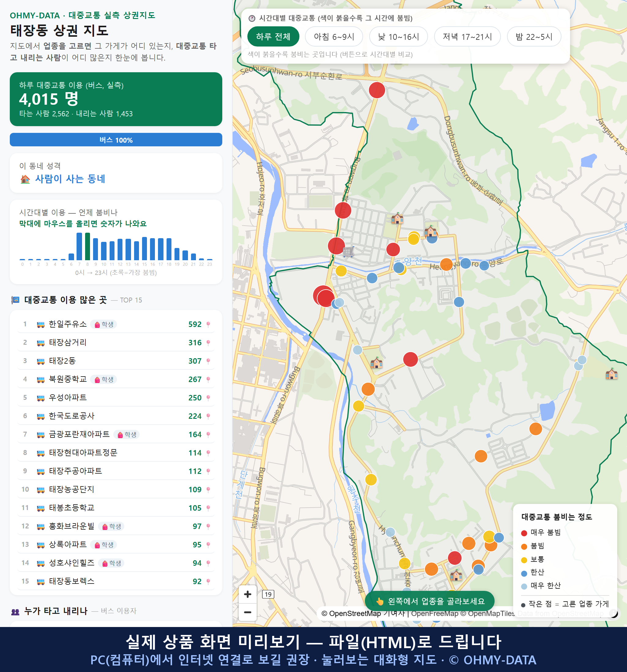Click the 버스 100% share bar
Viewport: 627px width, 672px height.
point(116,140)
